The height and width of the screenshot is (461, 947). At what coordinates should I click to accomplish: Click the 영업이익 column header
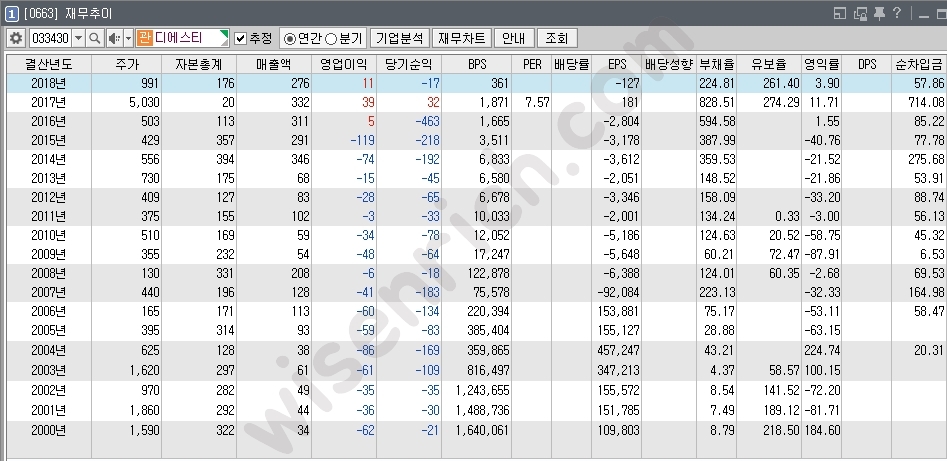tap(344, 64)
